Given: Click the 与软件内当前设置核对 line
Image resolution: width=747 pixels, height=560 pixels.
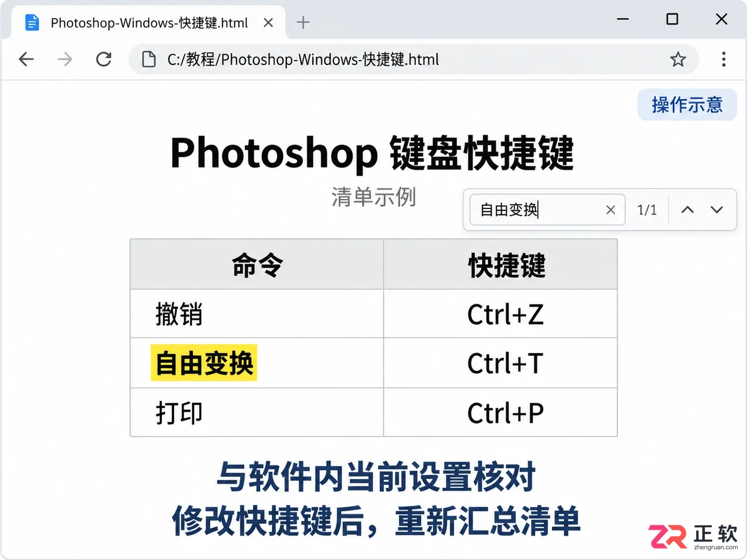Looking at the screenshot, I should pos(376,477).
